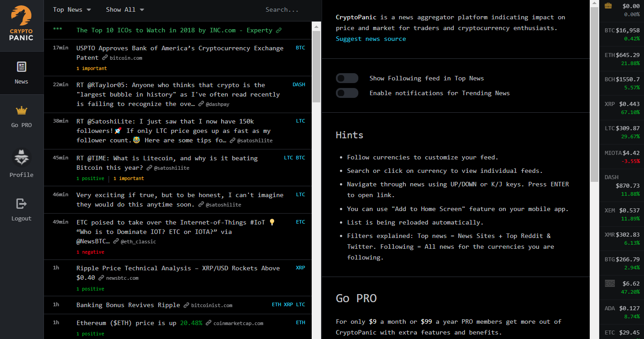
Task: Select DASH $870.73 in price ticker
Action: [x=622, y=185]
